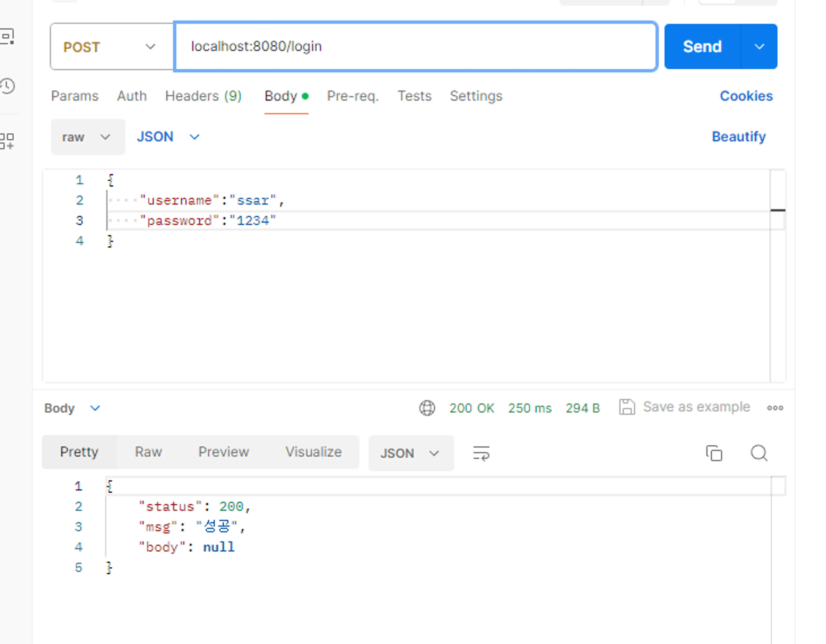This screenshot has width=826, height=644.
Task: Click the URL field with localhost:8080/login
Action: (416, 46)
